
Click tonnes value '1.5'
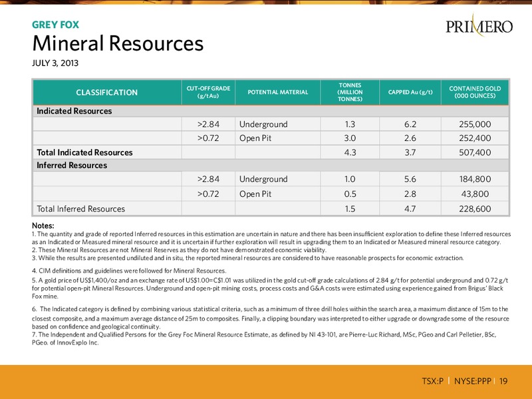coord(350,209)
